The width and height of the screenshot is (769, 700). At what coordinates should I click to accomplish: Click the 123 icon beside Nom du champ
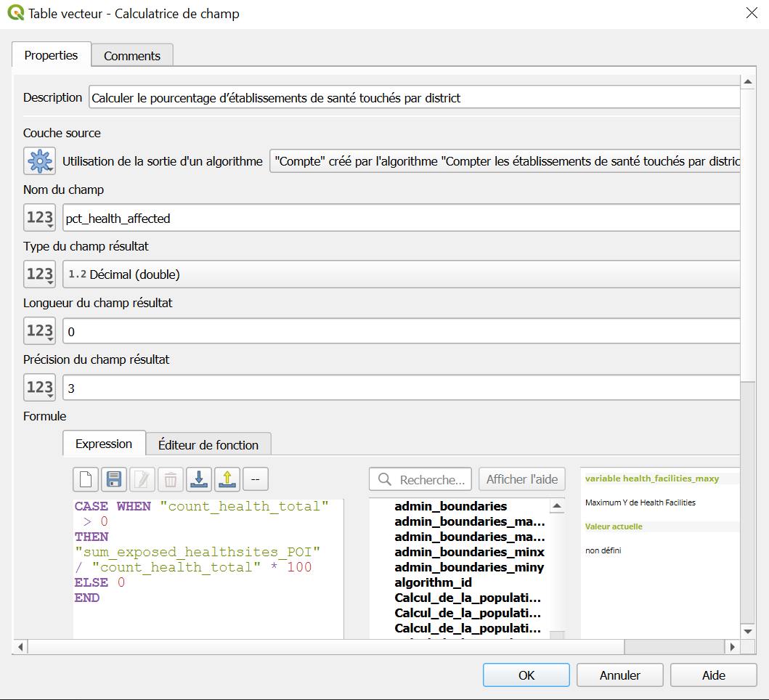pos(39,218)
